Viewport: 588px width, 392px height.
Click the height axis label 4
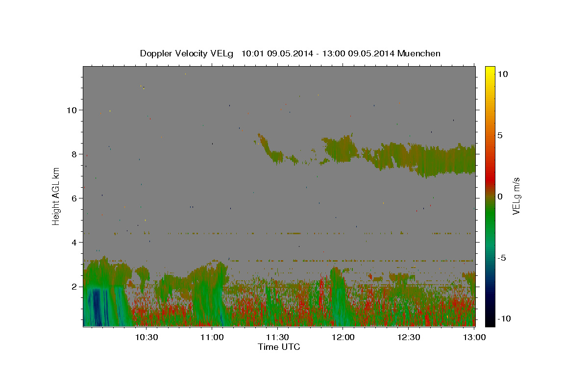74,243
